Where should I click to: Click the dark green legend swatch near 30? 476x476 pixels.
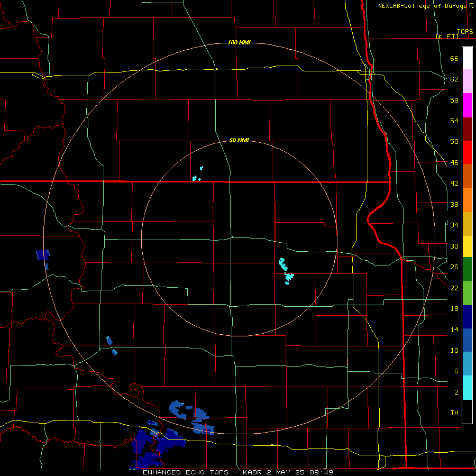[467, 269]
